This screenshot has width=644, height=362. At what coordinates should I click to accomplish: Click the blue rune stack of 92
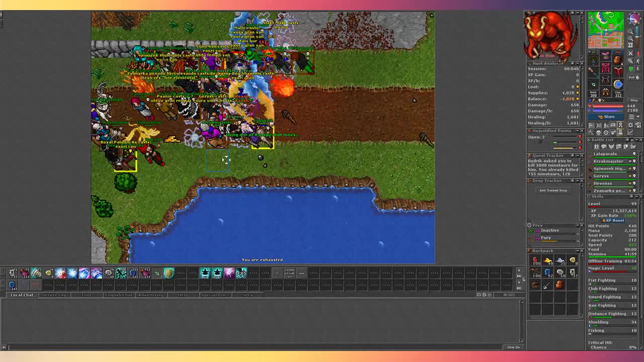tap(548, 272)
